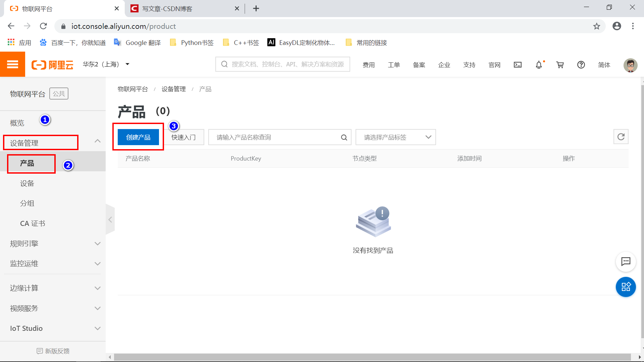Focus the product name query field
Image resolution: width=644 pixels, height=362 pixels.
pyautogui.click(x=280, y=137)
